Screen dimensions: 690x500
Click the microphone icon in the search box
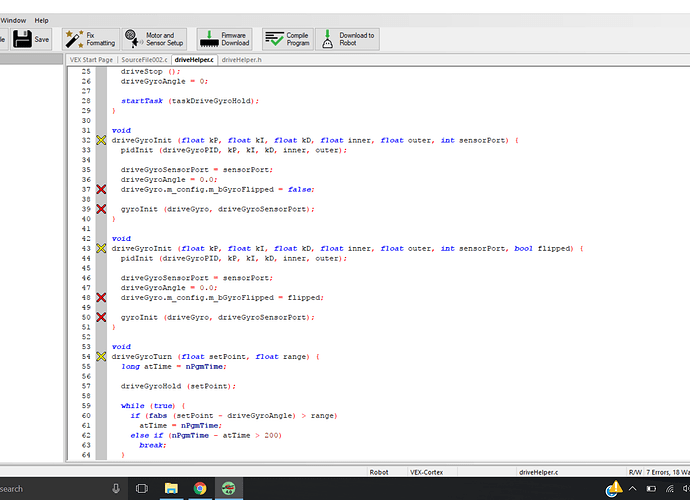(x=116, y=488)
